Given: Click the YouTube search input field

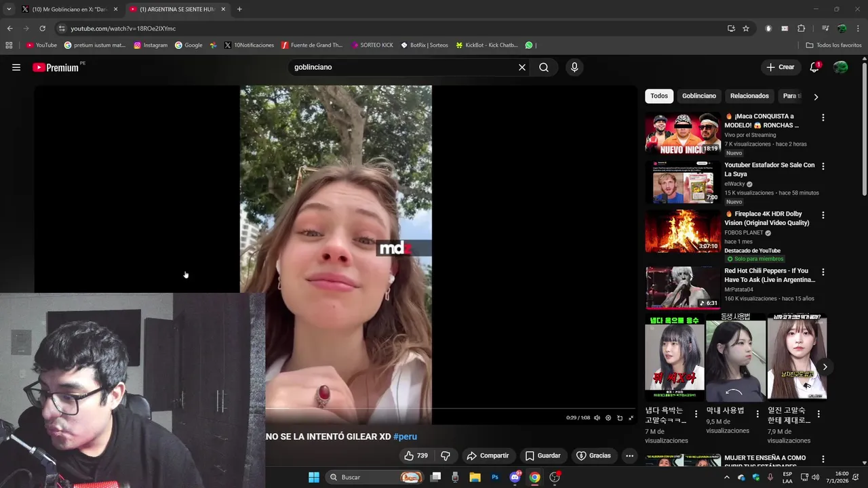Looking at the screenshot, I should (x=403, y=67).
